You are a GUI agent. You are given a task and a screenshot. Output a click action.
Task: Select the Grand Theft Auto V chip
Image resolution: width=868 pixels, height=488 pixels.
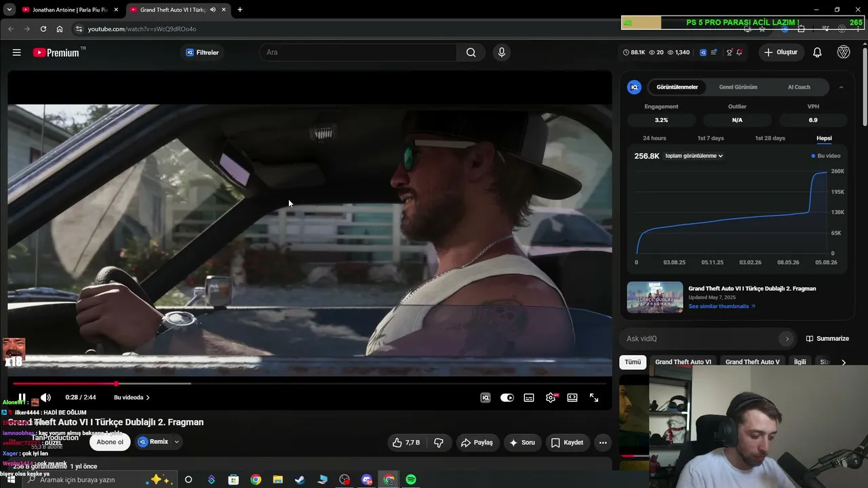[753, 362]
